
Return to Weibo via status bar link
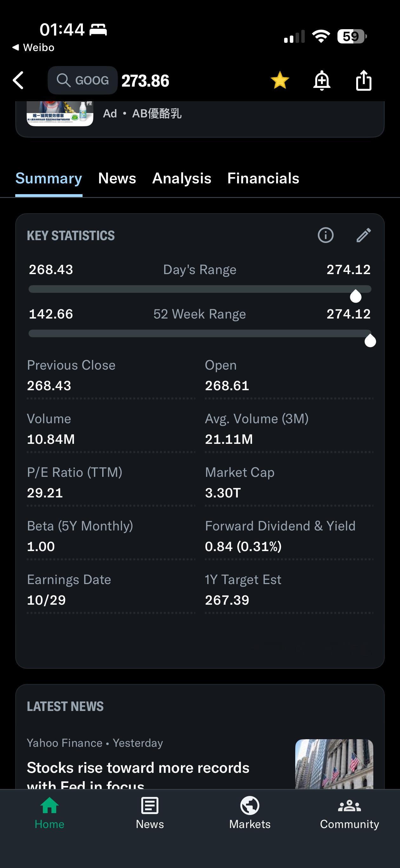point(33,48)
